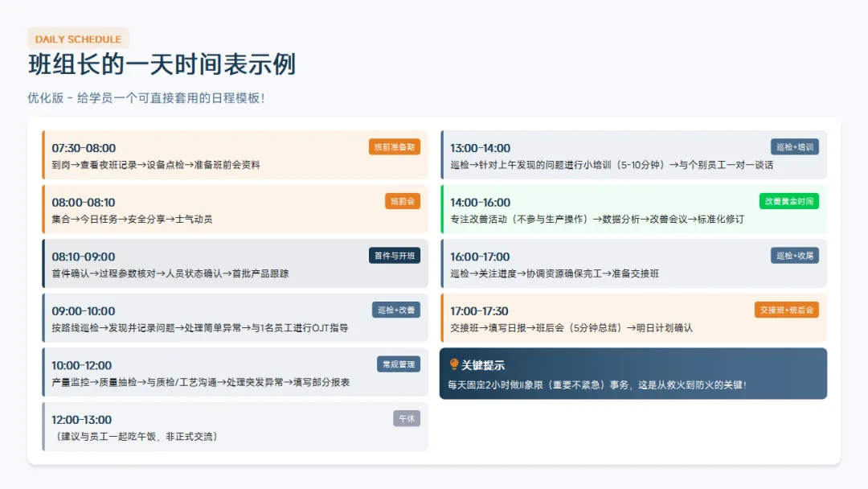Select the 08:00-08:10 time label

tap(84, 202)
